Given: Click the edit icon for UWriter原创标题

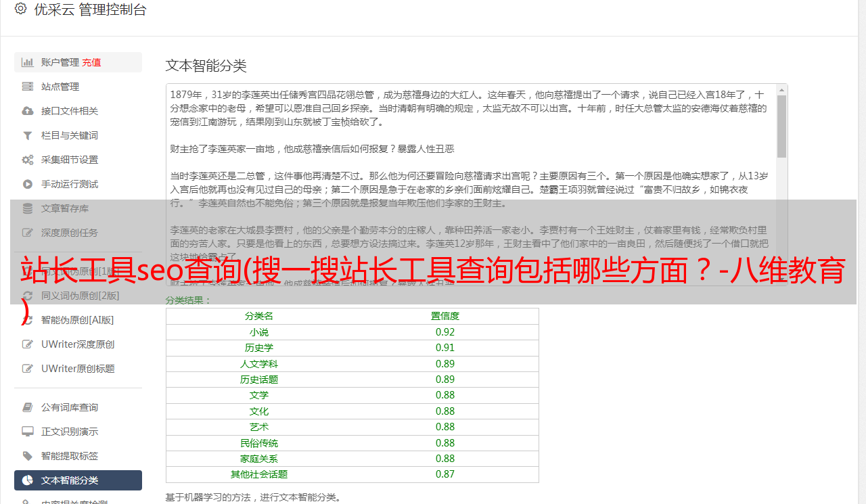Looking at the screenshot, I should [28, 369].
